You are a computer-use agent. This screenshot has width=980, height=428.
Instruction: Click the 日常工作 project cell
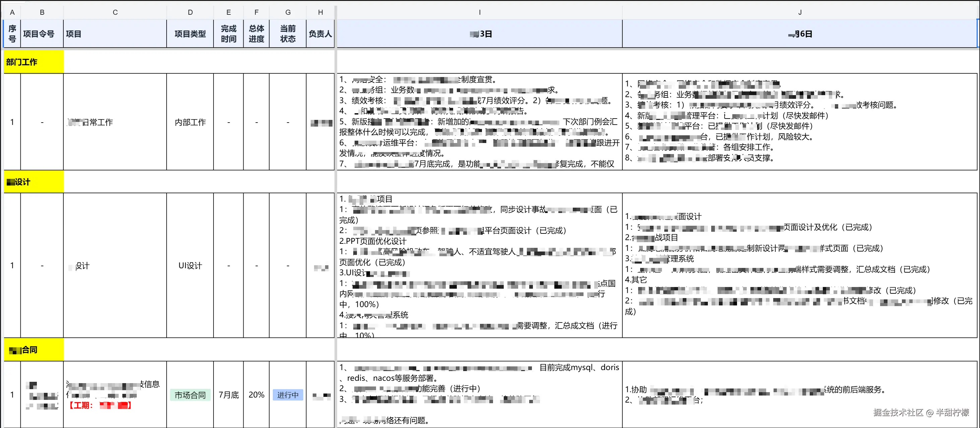(115, 122)
